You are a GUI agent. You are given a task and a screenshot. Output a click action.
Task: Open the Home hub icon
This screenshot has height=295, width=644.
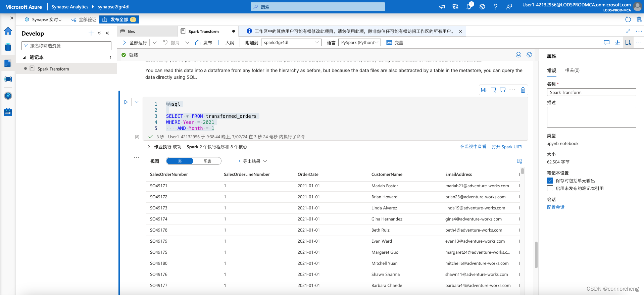point(8,31)
